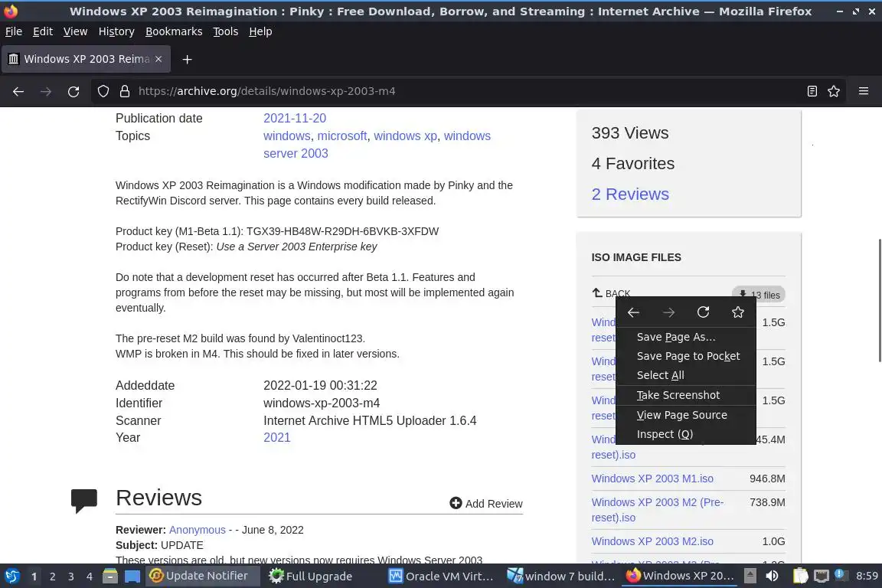Open the clipboard manager tray icon
The image size is (882, 588).
click(x=800, y=576)
